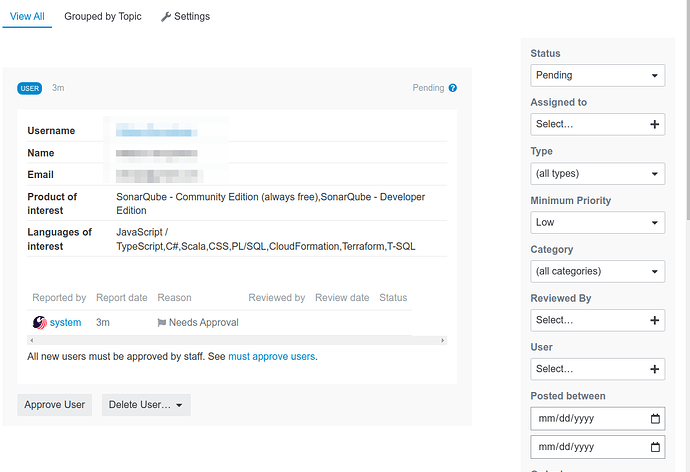Click the 3m report date in system row
Screen dimensions: 690x472
103,322
